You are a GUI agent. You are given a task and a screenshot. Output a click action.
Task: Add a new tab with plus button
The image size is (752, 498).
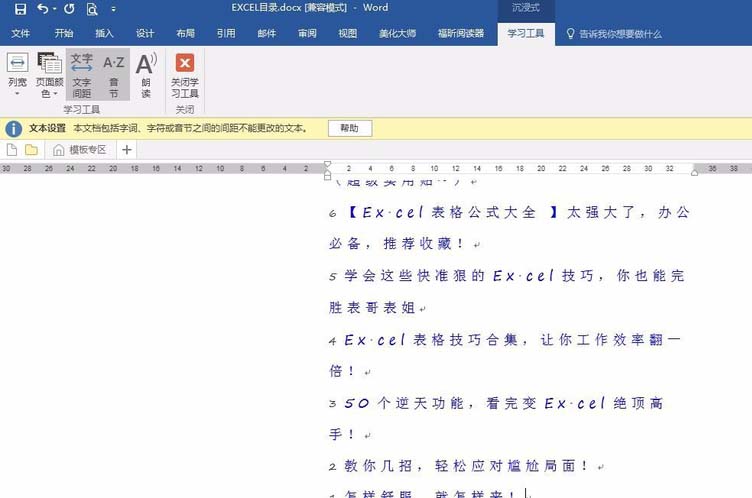tap(127, 150)
